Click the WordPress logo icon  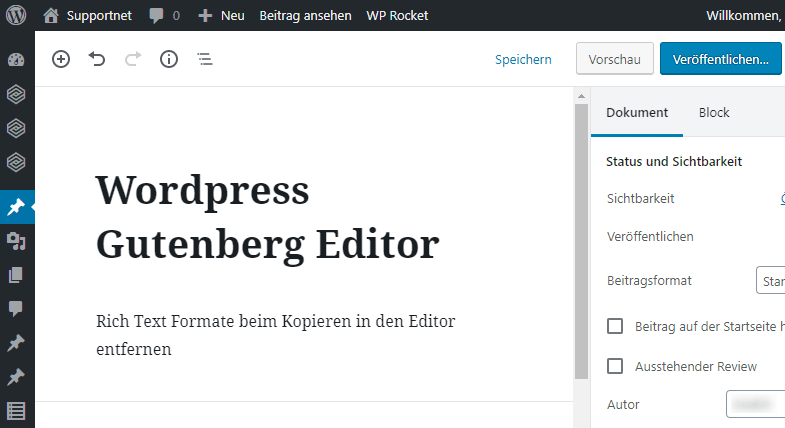(16, 15)
